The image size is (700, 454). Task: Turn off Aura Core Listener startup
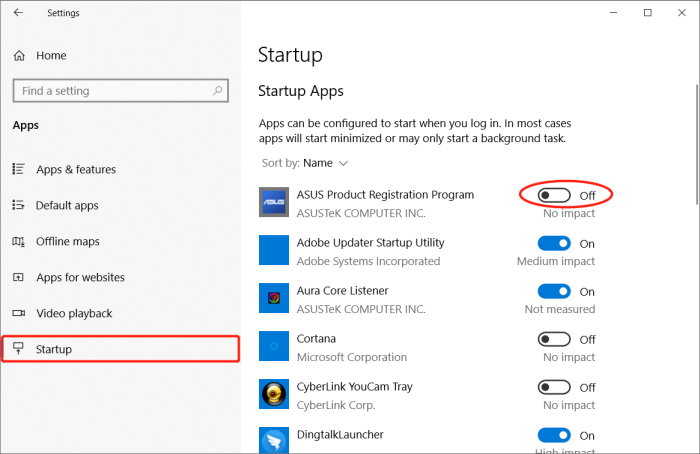554,291
